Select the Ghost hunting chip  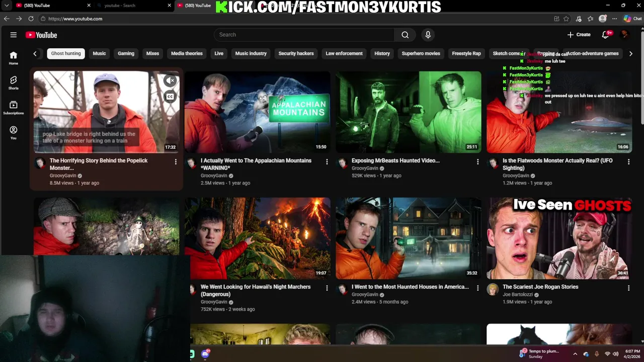[x=66, y=53]
